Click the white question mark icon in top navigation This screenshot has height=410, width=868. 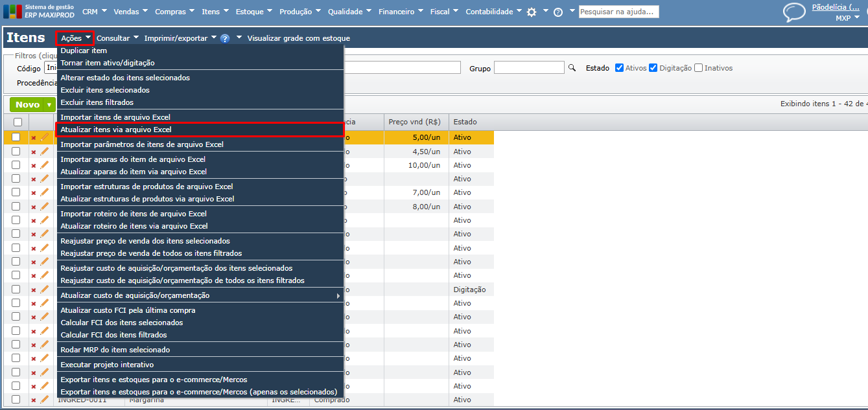click(x=557, y=12)
